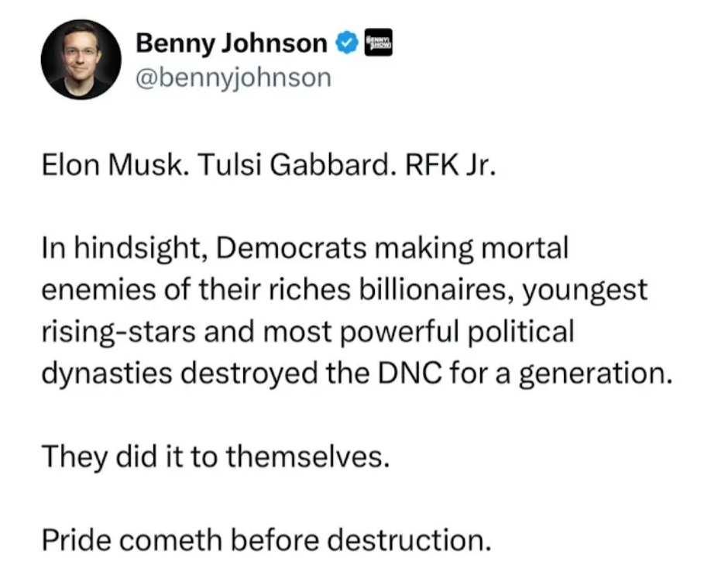
Task: Click the "They did it to themselves." line
Action: click(x=214, y=457)
